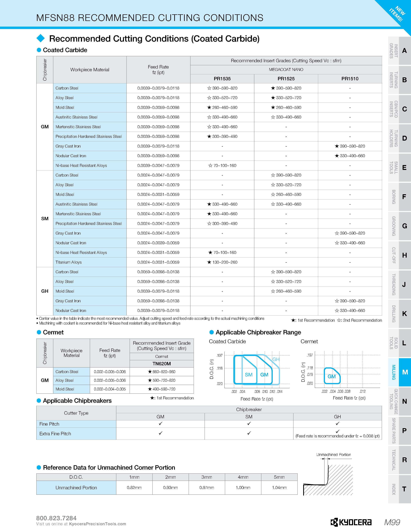Go to the R Technical section tab
Screen dimensions: 411x532
coord(399,460)
